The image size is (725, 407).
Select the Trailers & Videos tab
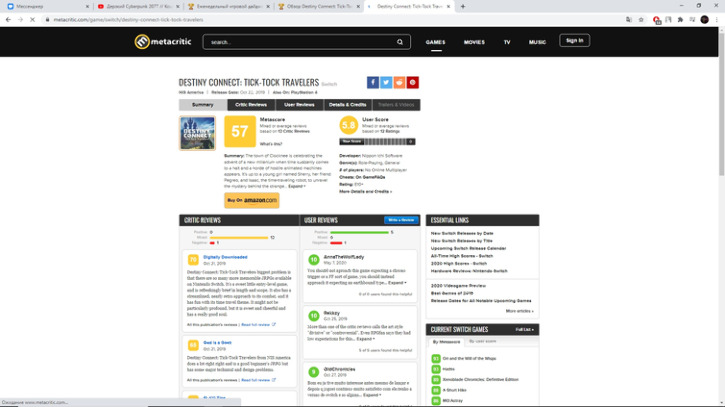point(396,105)
